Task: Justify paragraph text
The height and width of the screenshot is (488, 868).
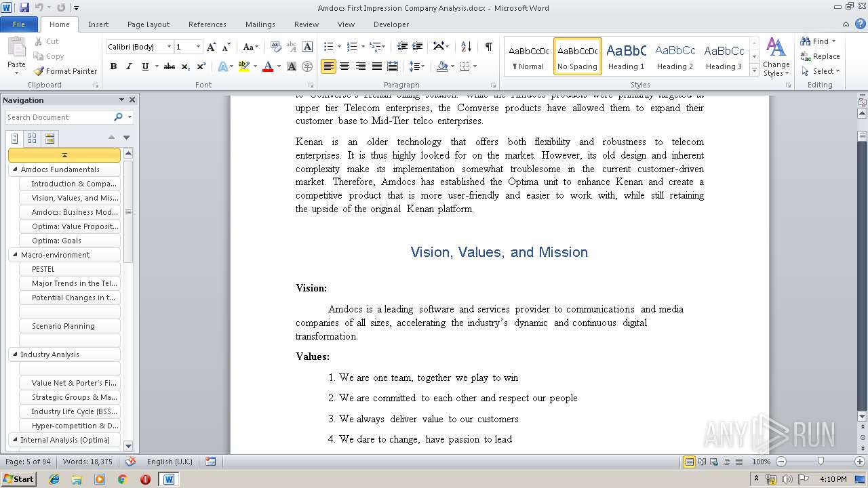Action: [376, 66]
